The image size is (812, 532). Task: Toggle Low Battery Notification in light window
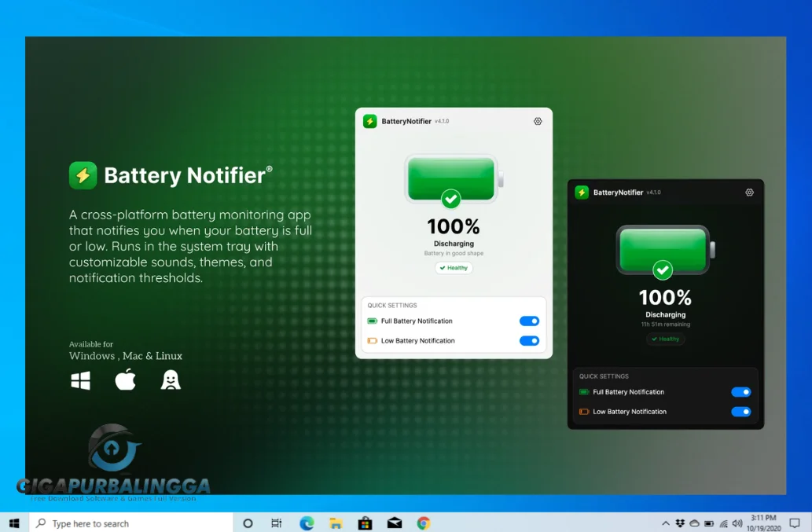click(x=529, y=340)
